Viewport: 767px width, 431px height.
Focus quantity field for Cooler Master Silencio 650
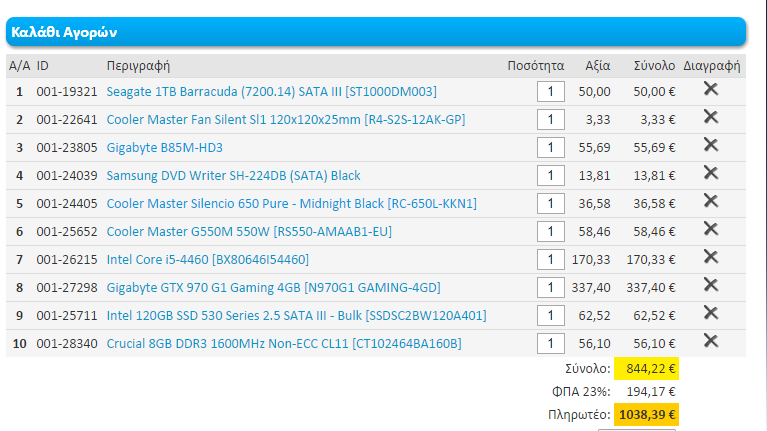click(551, 204)
